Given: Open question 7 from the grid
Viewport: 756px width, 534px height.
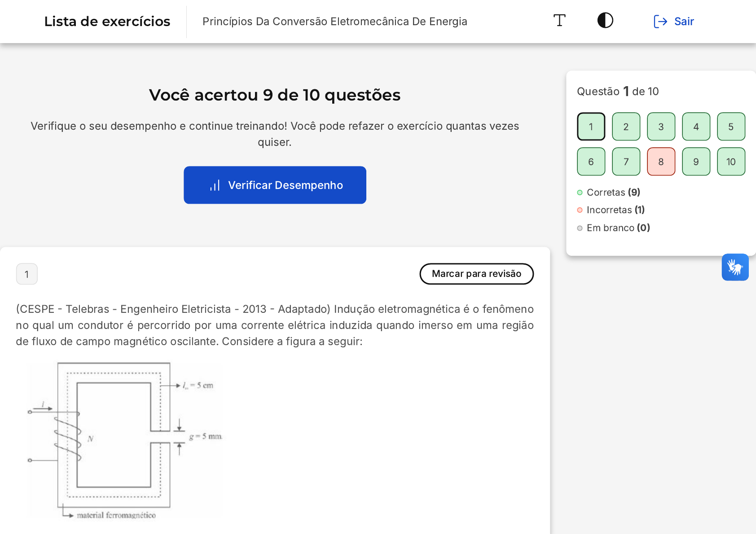Looking at the screenshot, I should [626, 162].
